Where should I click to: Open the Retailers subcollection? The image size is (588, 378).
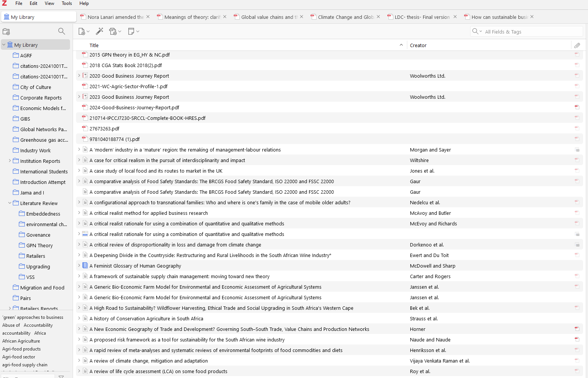35,256
